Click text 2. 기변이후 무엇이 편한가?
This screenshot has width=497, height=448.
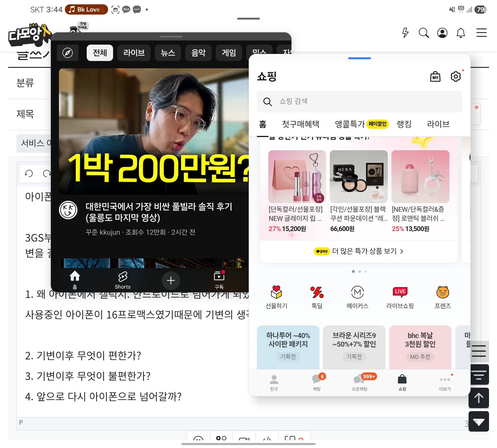click(x=83, y=355)
